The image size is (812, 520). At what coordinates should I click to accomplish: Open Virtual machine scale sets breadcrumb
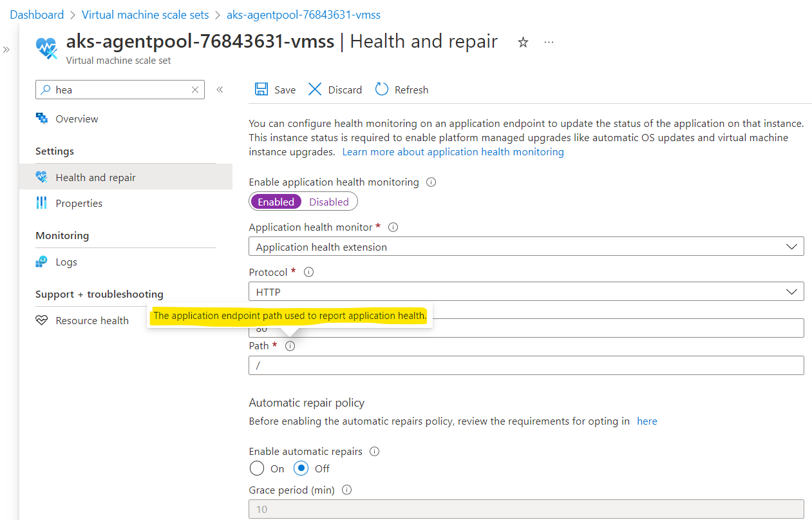pos(146,14)
